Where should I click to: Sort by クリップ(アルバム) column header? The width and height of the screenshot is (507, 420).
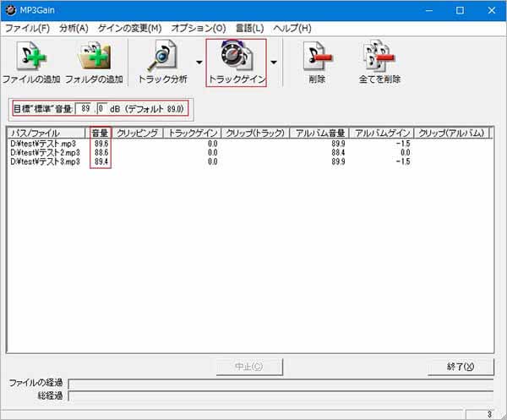point(452,134)
